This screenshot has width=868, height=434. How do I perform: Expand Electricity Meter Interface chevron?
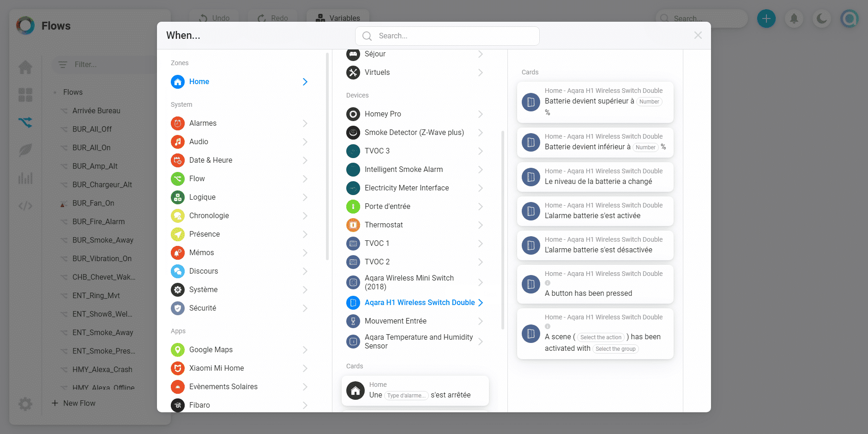480,188
